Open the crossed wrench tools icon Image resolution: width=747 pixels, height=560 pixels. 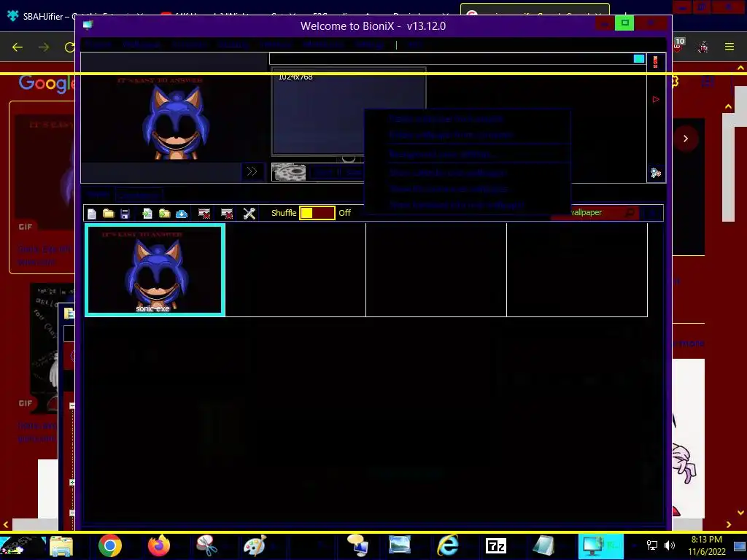point(249,214)
